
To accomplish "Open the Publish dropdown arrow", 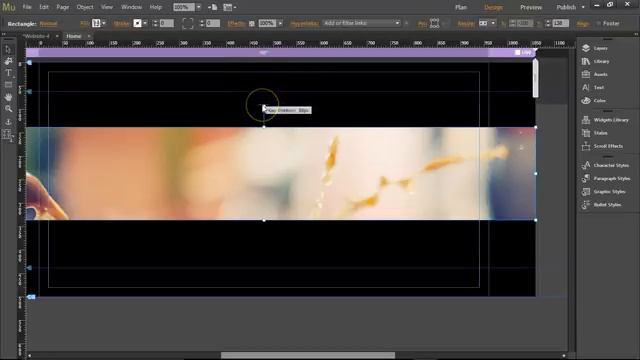I will point(583,7).
